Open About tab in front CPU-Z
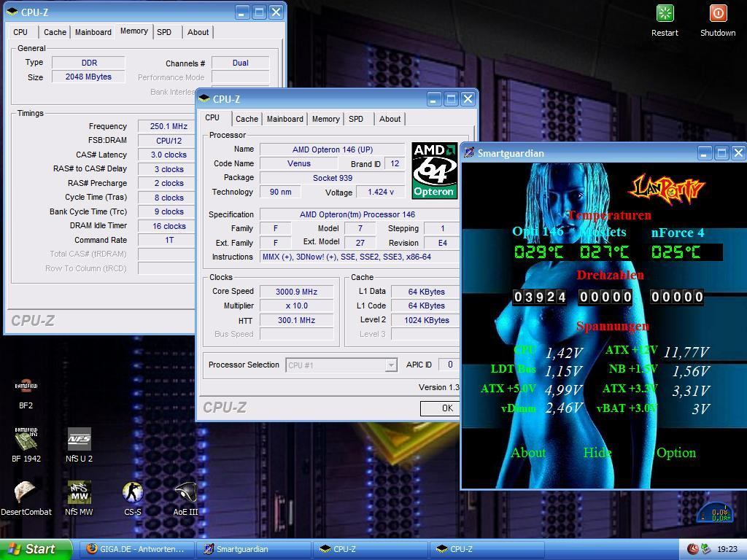This screenshot has height=560, width=747. pos(390,119)
